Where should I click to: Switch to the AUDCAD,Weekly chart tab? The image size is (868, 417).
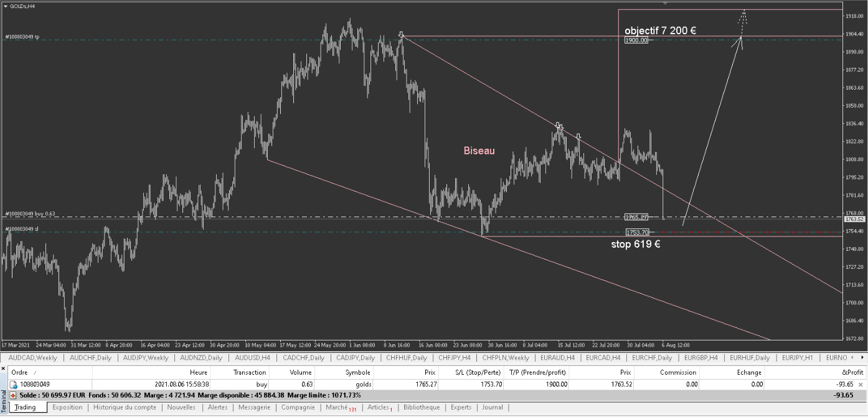(x=33, y=358)
